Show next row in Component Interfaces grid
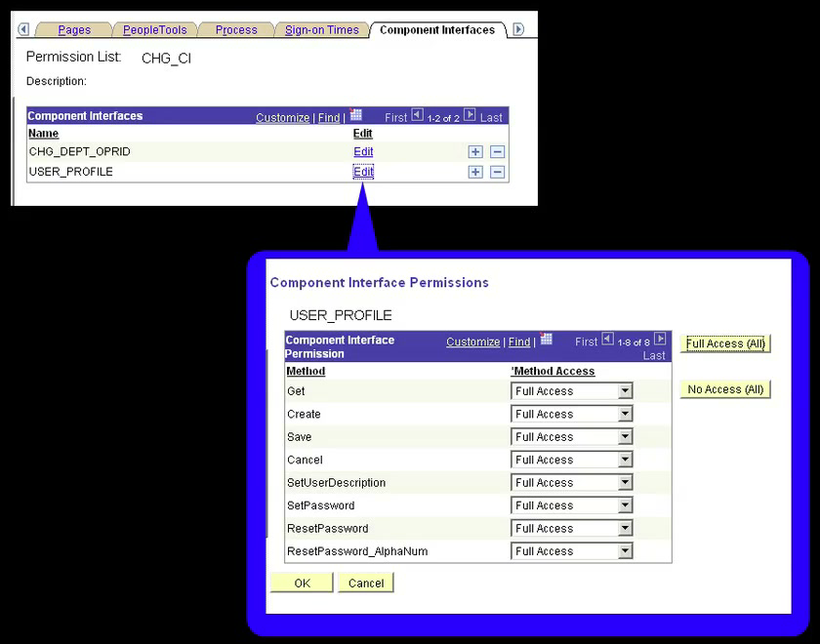Viewport: 820px width, 644px height. [x=470, y=114]
